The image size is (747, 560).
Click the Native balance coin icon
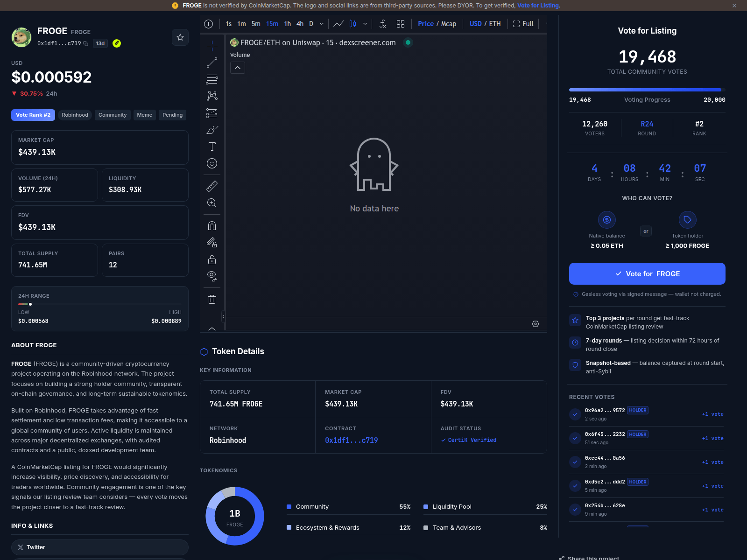607,220
